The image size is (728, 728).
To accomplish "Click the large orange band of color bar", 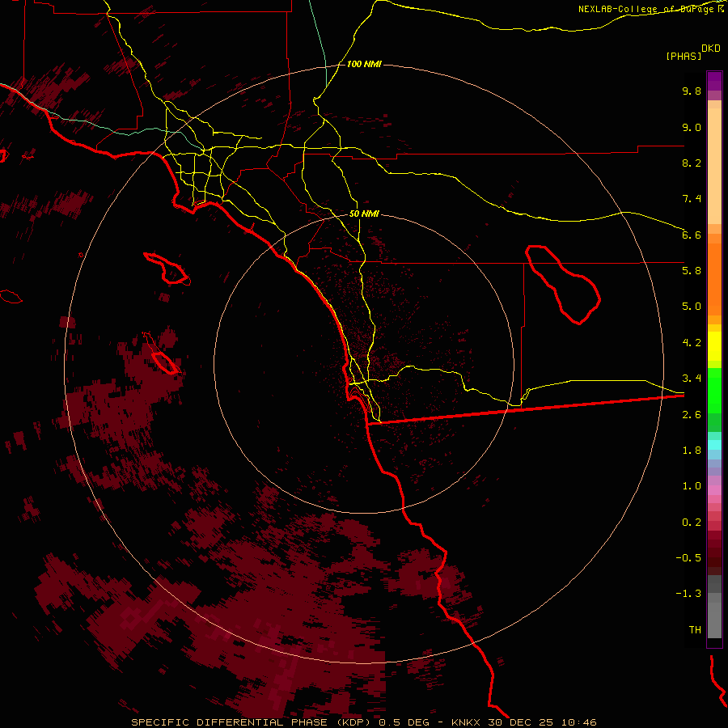I will 714,280.
